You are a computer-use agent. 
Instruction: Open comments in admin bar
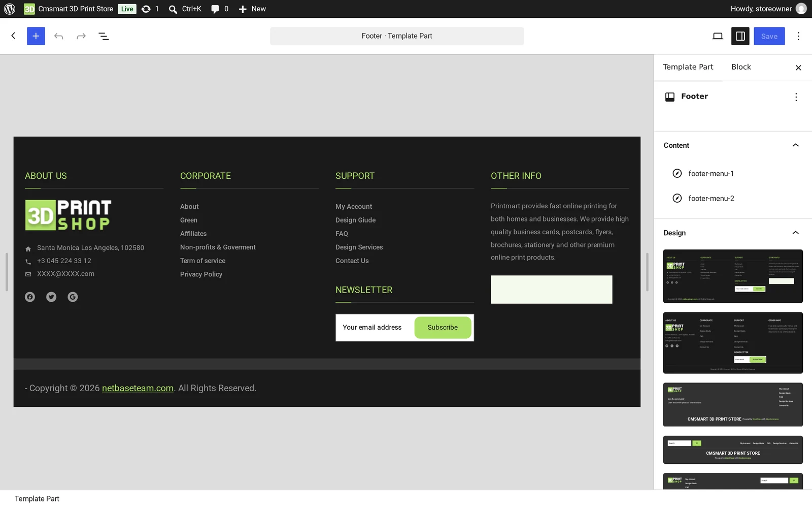coord(220,9)
